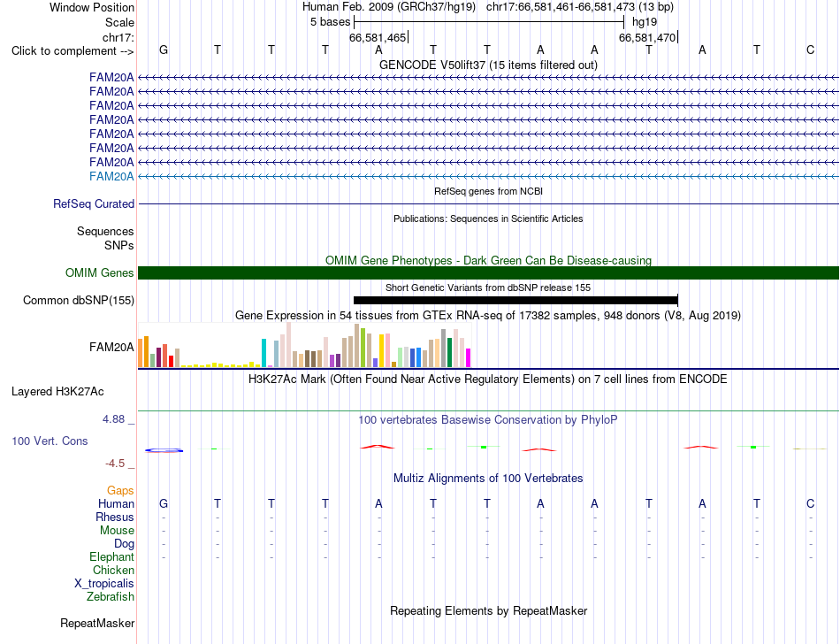Click the '5 bases' scale text

click(x=330, y=22)
